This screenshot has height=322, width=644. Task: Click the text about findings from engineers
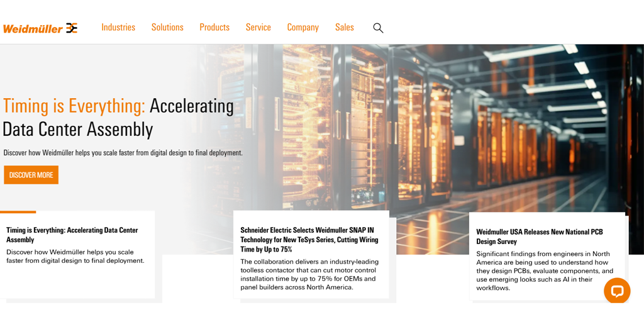pos(545,270)
